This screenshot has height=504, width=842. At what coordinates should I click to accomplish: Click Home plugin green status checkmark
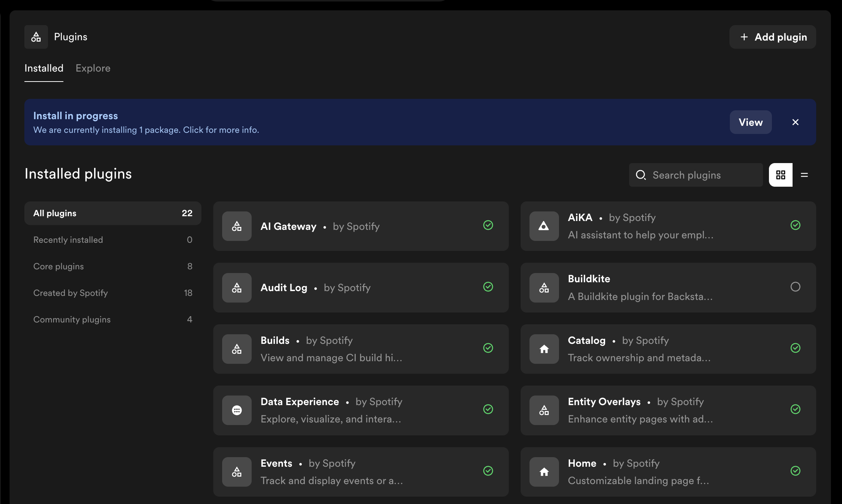(x=796, y=471)
